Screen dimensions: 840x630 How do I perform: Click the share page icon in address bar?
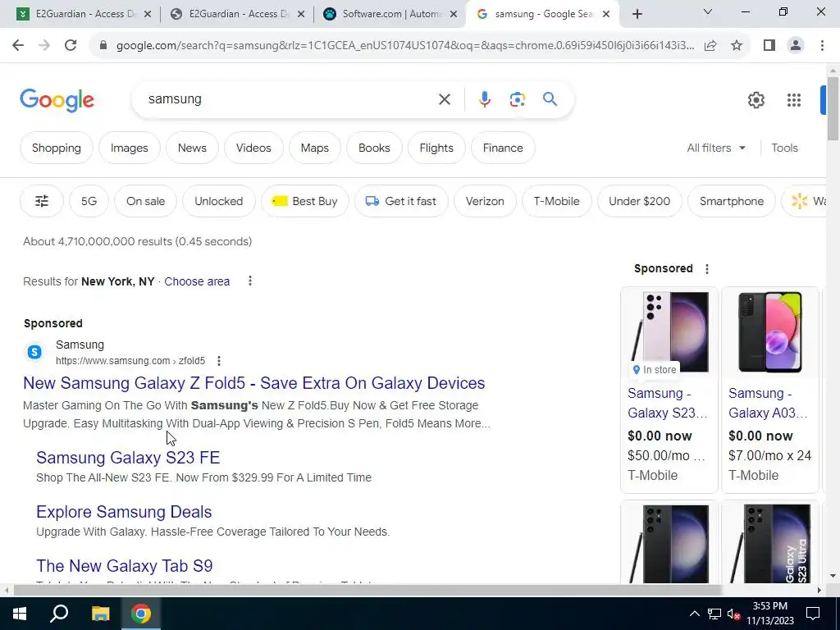coord(710,46)
